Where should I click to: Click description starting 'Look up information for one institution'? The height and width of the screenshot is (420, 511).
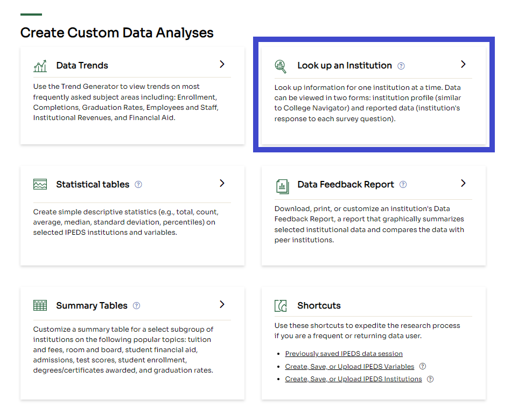(368, 103)
